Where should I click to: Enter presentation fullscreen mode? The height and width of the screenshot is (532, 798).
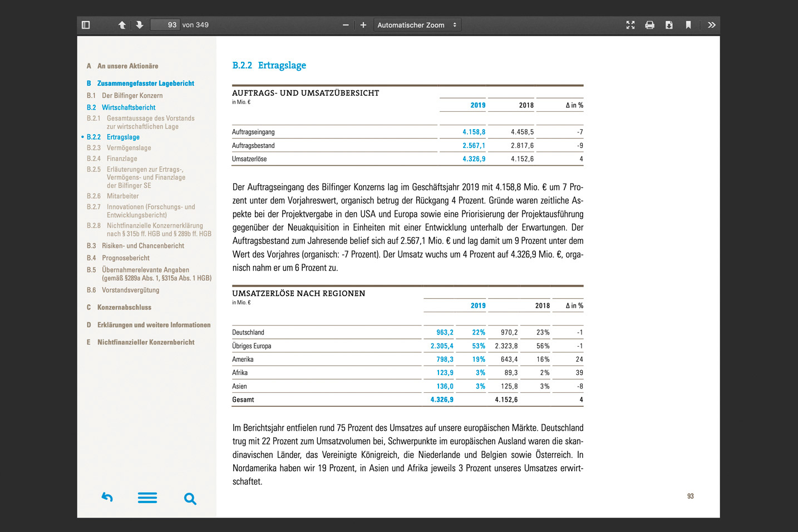pos(630,25)
